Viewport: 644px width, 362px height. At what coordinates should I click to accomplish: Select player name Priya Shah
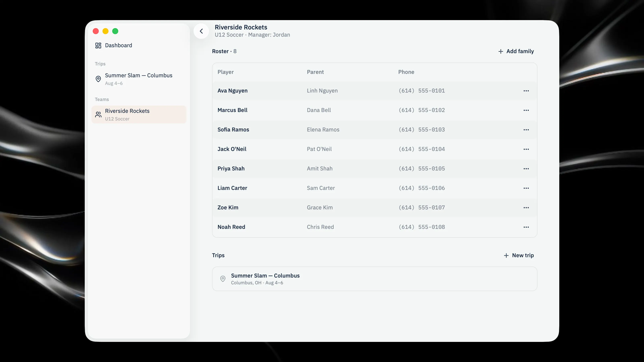[x=231, y=169]
